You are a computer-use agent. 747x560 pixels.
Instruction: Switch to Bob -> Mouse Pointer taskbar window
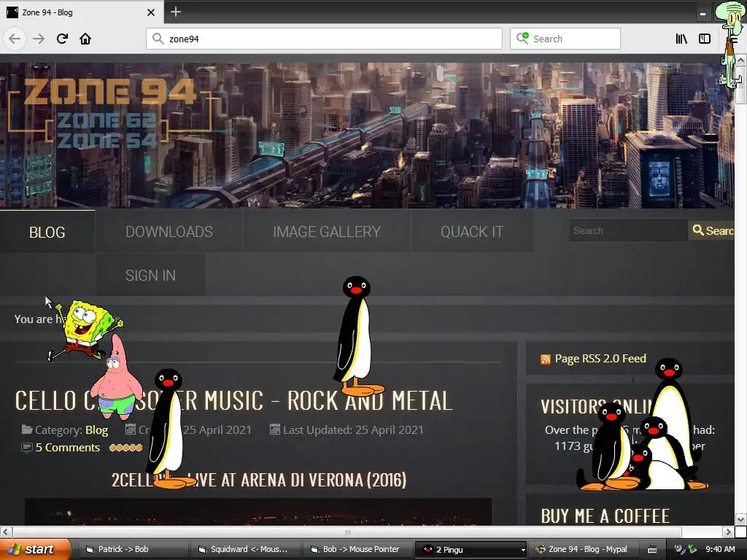coord(357,549)
